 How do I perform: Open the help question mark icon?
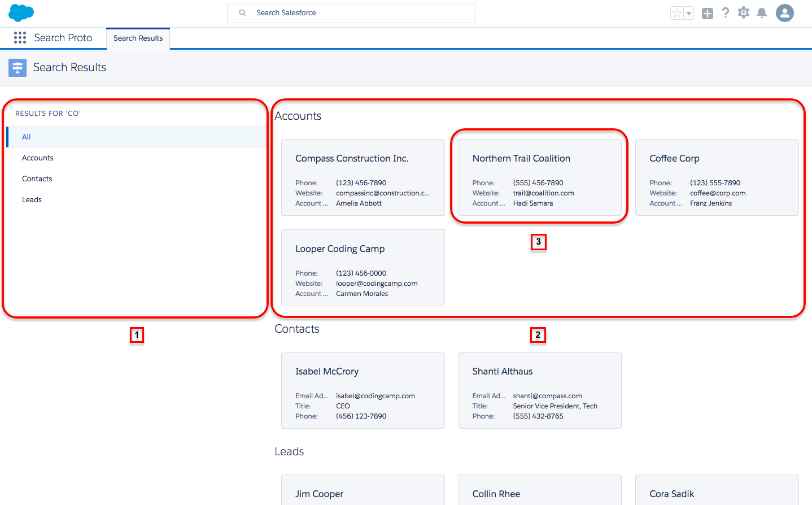(726, 12)
